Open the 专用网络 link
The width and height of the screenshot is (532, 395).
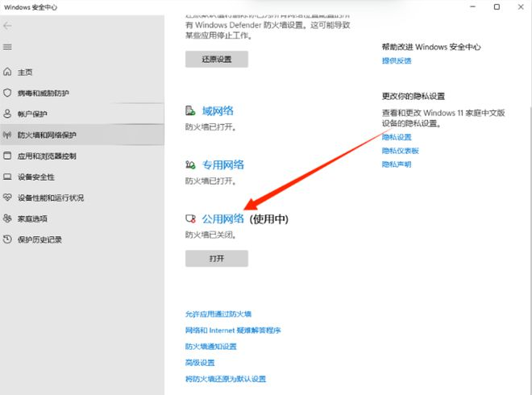(223, 165)
